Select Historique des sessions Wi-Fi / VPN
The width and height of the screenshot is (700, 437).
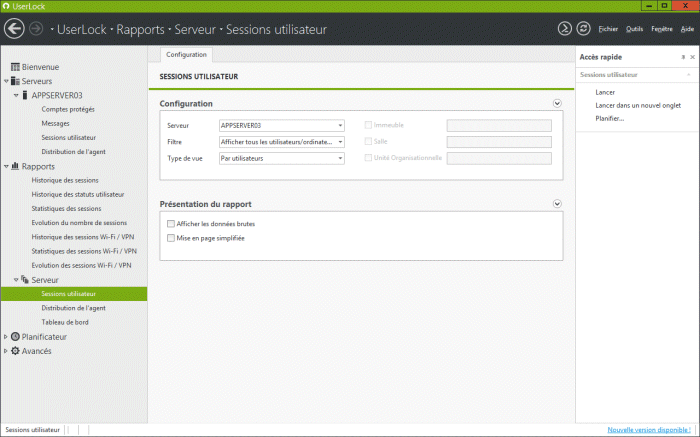(x=83, y=237)
